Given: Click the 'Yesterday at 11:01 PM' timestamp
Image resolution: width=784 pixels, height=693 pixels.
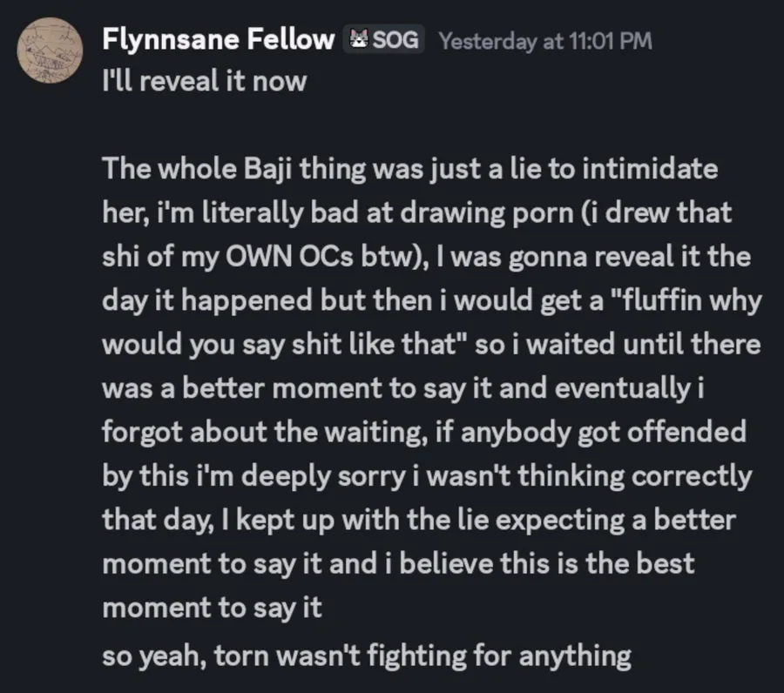Looking at the screenshot, I should [545, 40].
